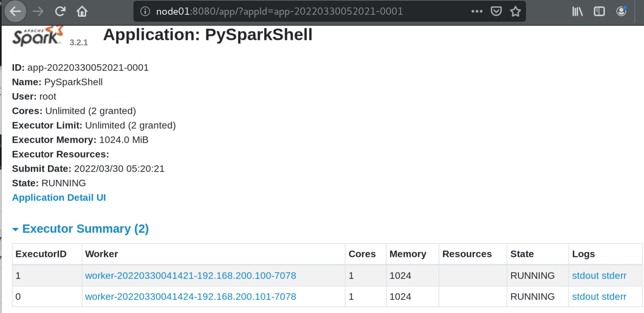
Task: Click the Application: PySparkShell heading
Action: (208, 35)
